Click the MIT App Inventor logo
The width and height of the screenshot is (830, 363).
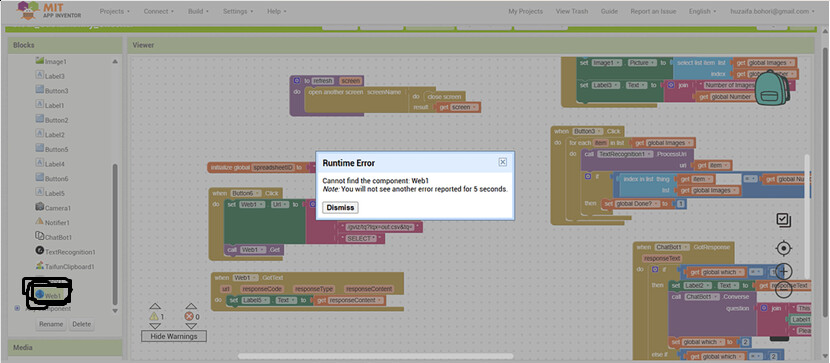tap(49, 10)
